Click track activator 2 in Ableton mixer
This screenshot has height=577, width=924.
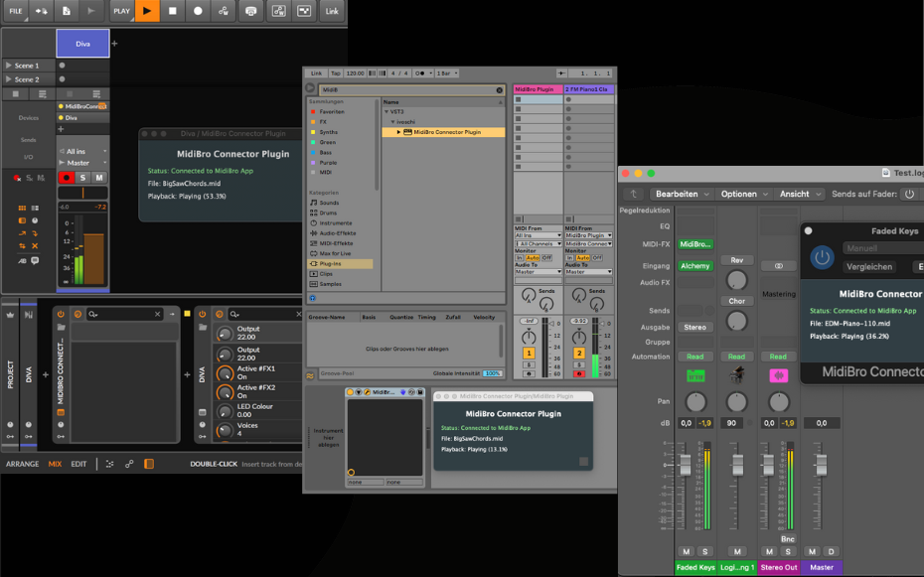[579, 354]
